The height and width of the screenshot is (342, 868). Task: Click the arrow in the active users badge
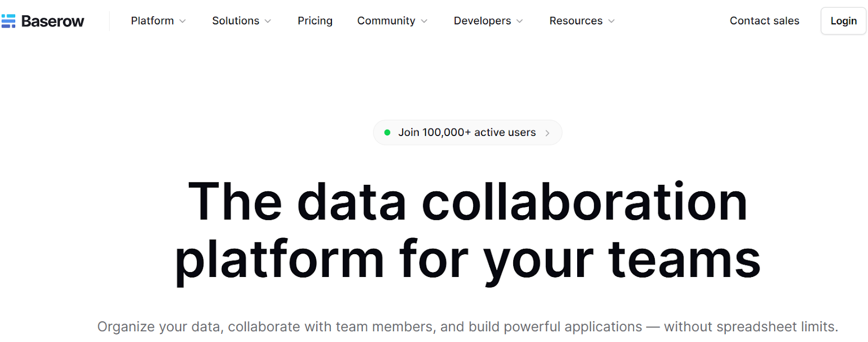547,133
